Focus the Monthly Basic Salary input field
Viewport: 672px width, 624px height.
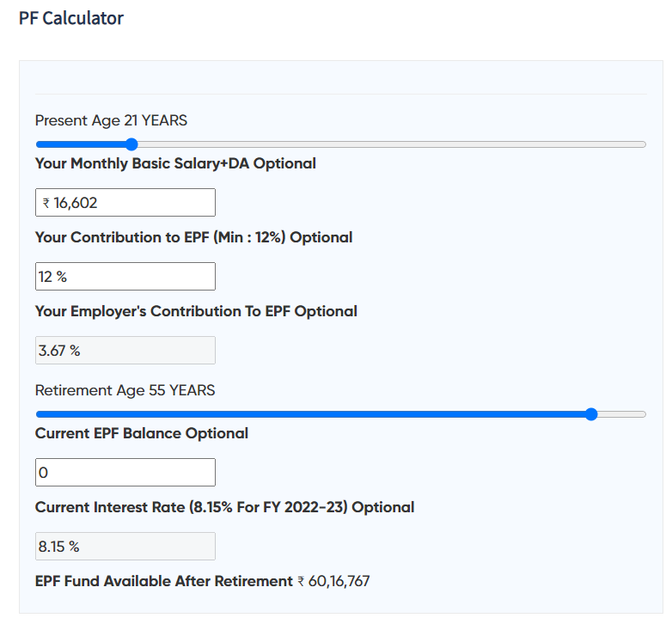[x=125, y=203]
